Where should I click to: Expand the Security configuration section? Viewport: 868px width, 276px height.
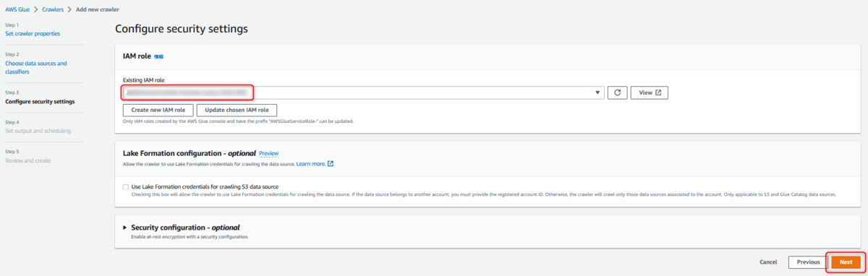click(125, 228)
